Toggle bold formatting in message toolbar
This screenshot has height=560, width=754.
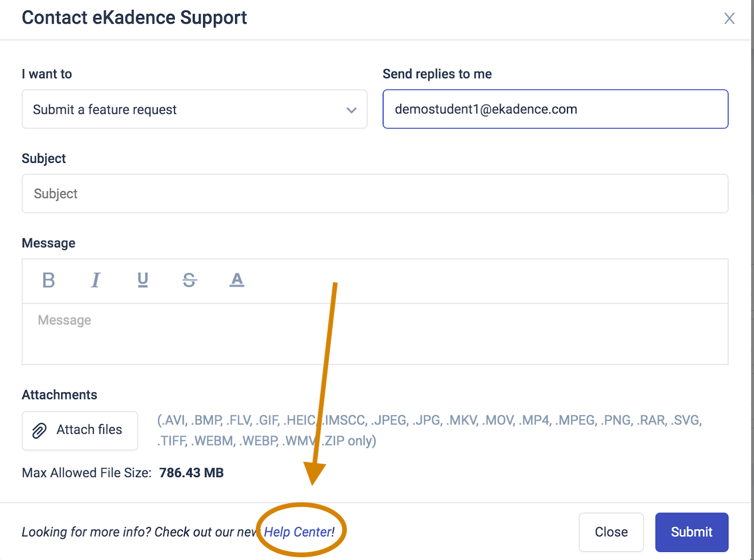click(49, 280)
